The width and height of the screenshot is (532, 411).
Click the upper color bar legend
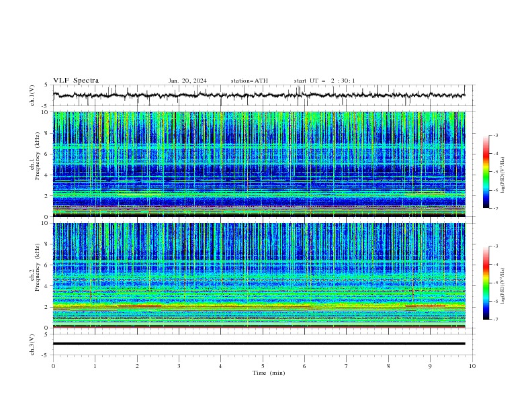(486, 172)
